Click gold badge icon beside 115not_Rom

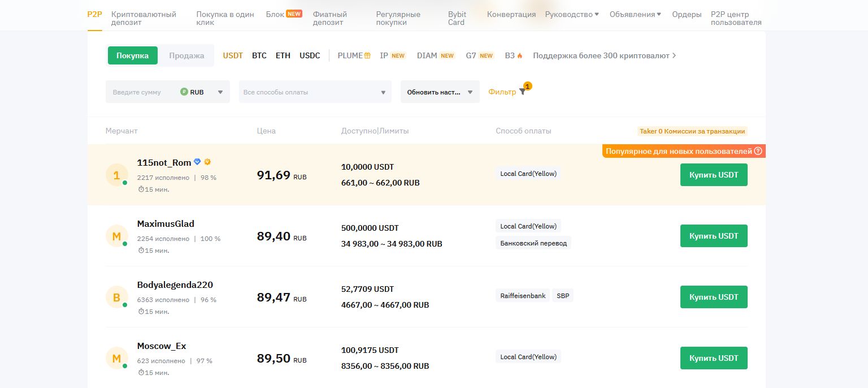click(207, 162)
